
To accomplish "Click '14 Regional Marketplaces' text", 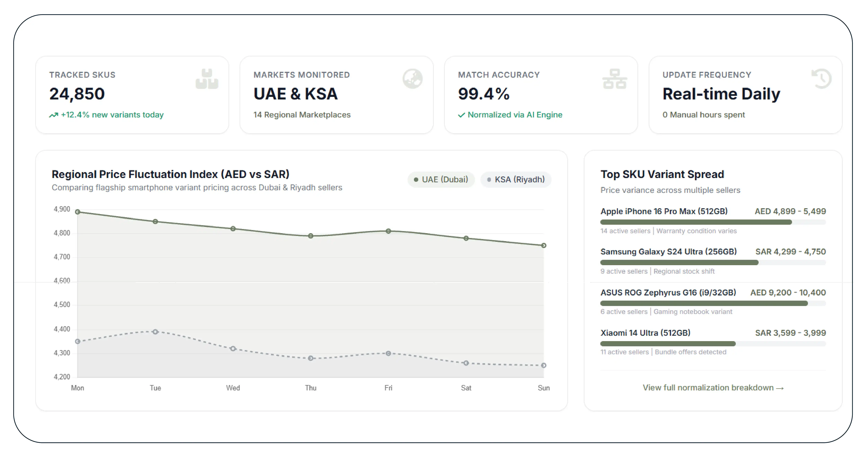I will [302, 115].
